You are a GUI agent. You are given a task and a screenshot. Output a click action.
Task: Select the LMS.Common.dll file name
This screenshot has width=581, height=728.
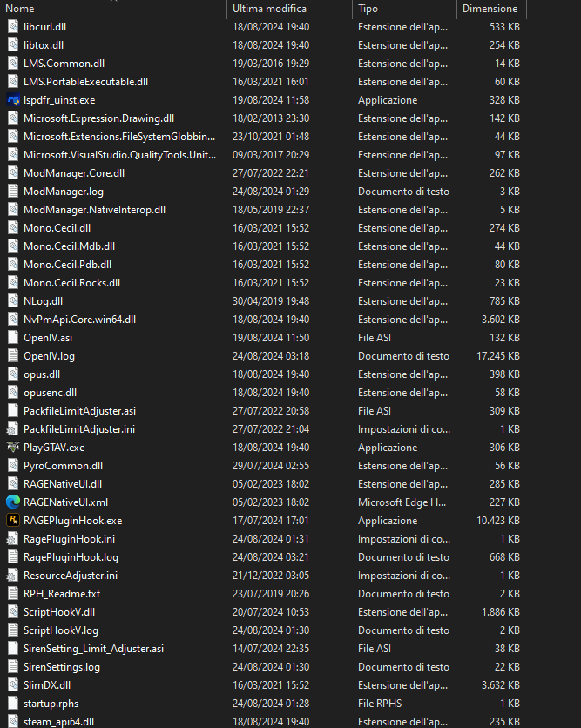[x=64, y=64]
